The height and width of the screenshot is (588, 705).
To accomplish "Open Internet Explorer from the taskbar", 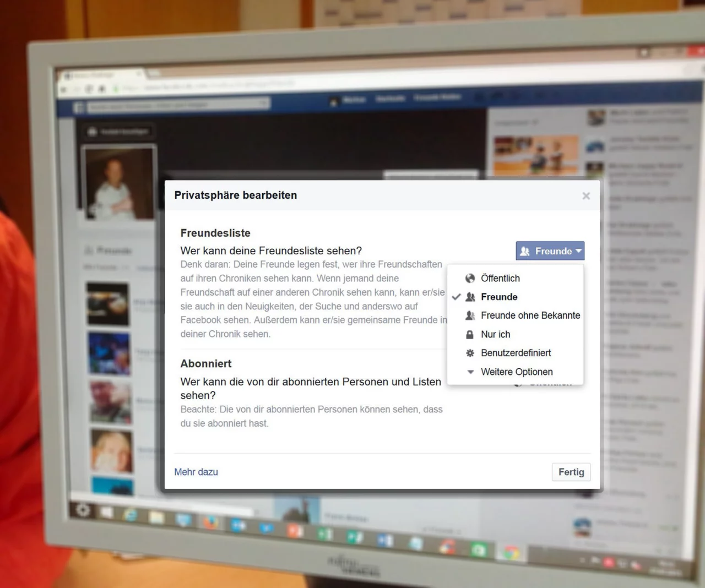I will coord(131,515).
